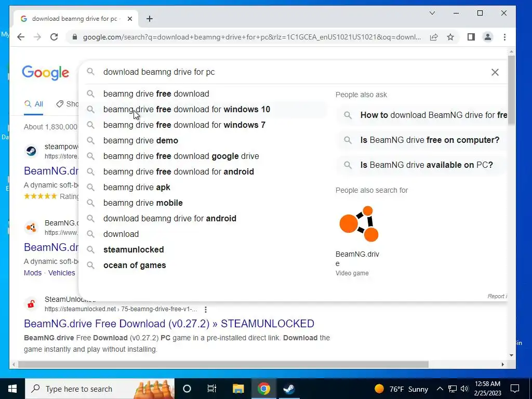Bookmark this tab with the star icon
This screenshot has height=399, width=532.
tap(450, 37)
